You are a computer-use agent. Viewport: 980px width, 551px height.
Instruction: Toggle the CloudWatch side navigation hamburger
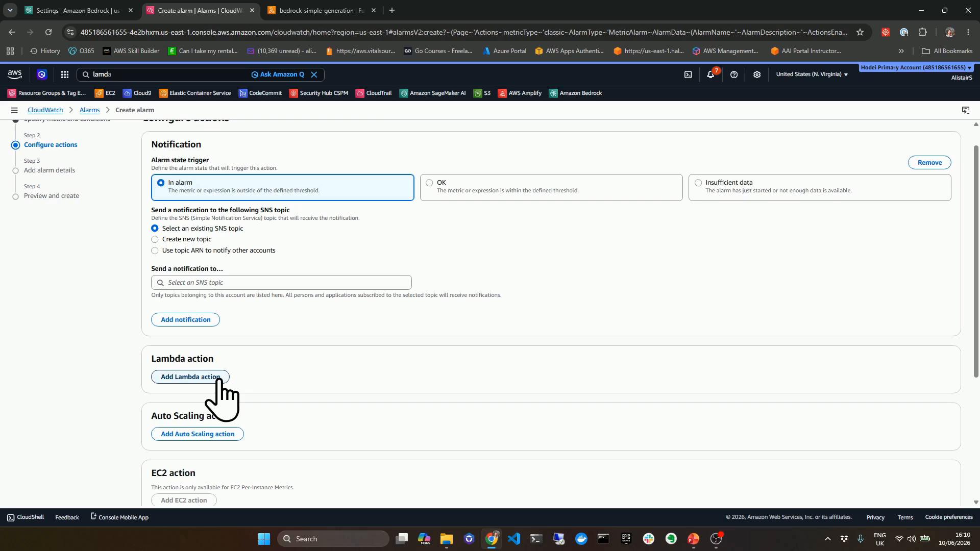(14, 110)
